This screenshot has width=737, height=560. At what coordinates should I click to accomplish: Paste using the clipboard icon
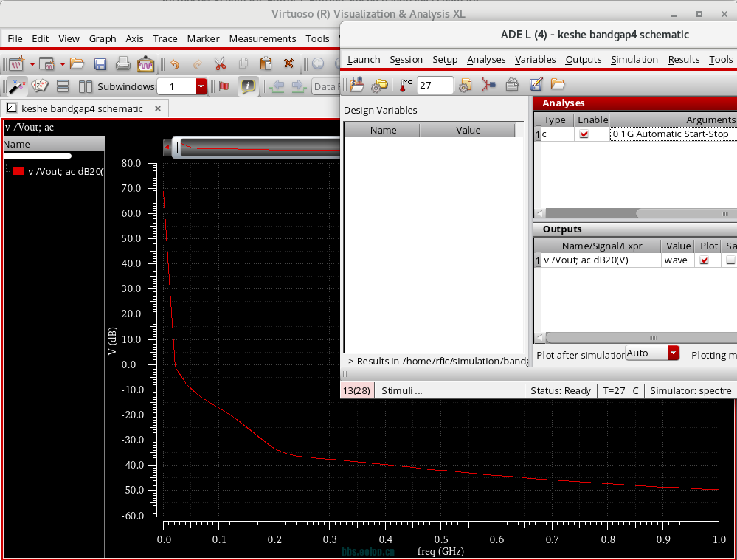[266, 63]
